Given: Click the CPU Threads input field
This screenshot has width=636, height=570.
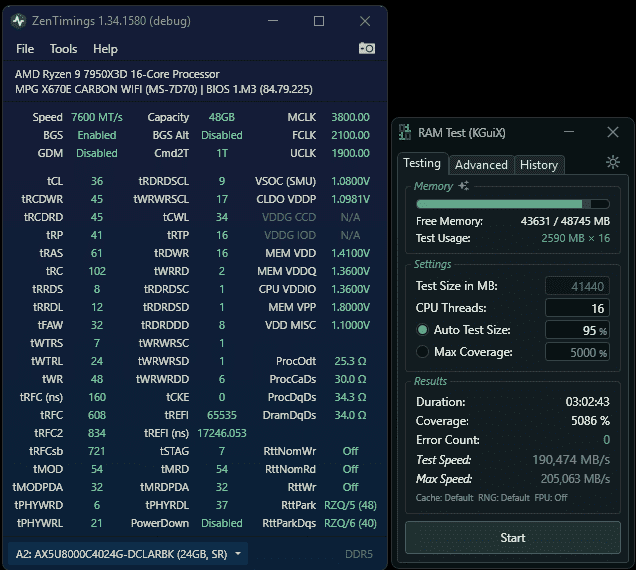Looking at the screenshot, I should tap(577, 308).
